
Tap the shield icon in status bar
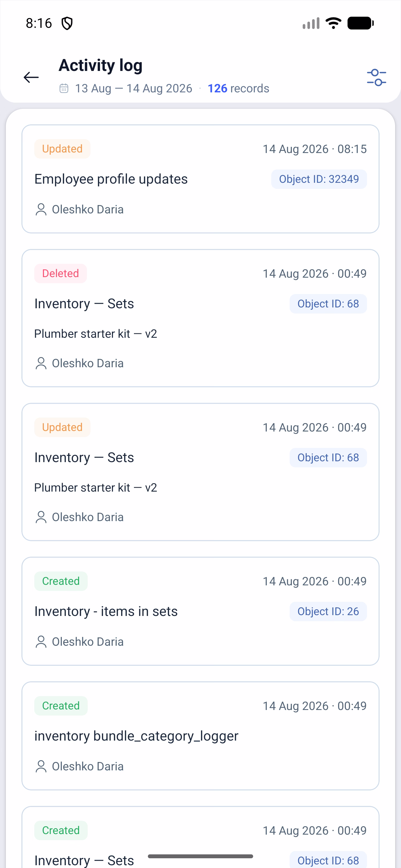pyautogui.click(x=67, y=23)
